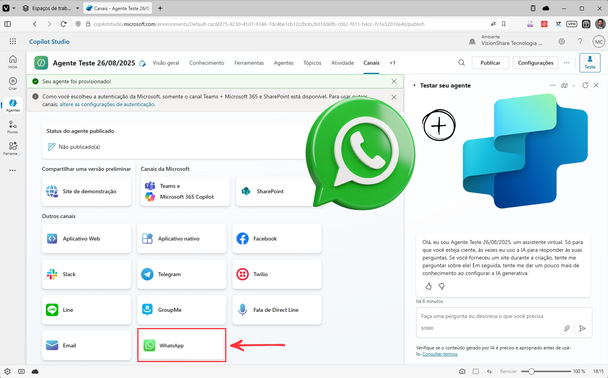
Task: Click the Publicar button
Action: coord(490,62)
